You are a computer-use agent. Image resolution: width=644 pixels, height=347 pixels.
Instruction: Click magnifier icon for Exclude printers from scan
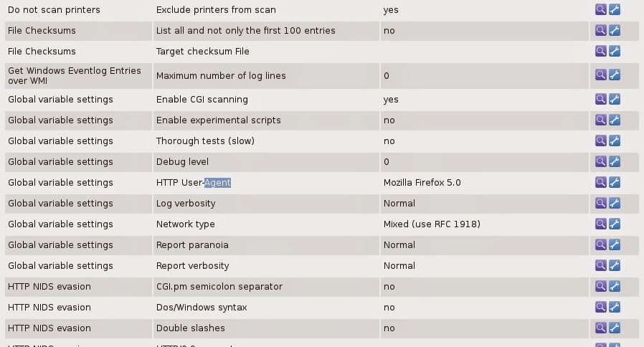pyautogui.click(x=601, y=10)
